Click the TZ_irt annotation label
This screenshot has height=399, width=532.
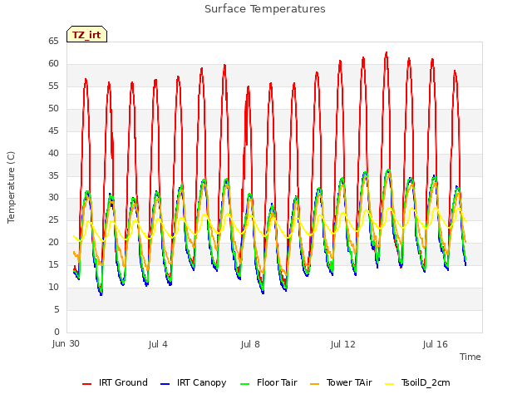point(86,35)
